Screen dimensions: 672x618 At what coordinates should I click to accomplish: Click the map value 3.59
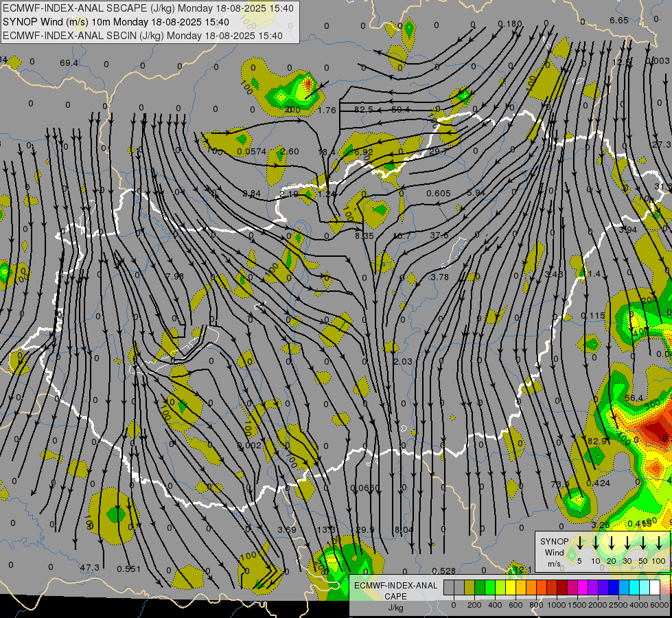point(287,529)
